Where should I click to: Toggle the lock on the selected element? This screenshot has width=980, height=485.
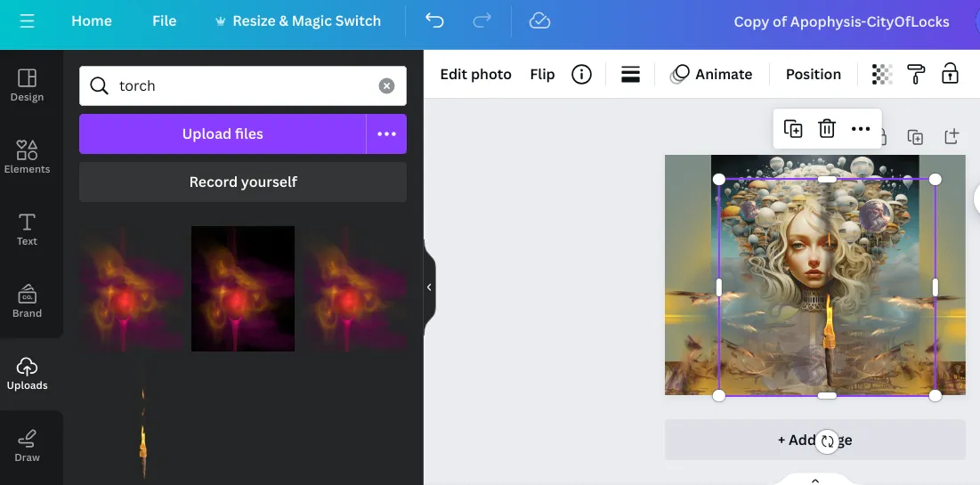[950, 73]
